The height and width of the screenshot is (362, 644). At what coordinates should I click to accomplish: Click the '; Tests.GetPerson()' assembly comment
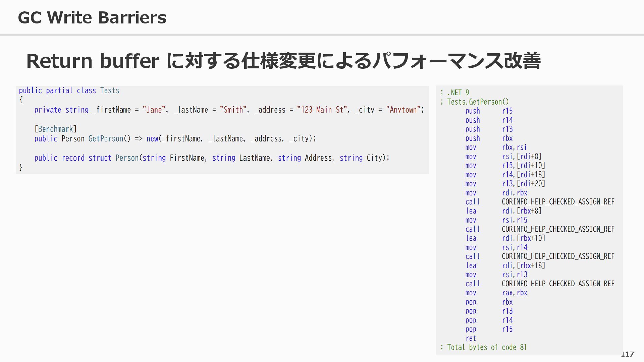click(x=475, y=102)
